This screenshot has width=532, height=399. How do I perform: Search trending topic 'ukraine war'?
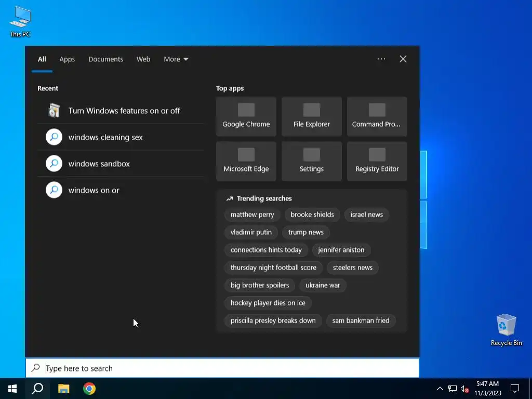point(323,285)
